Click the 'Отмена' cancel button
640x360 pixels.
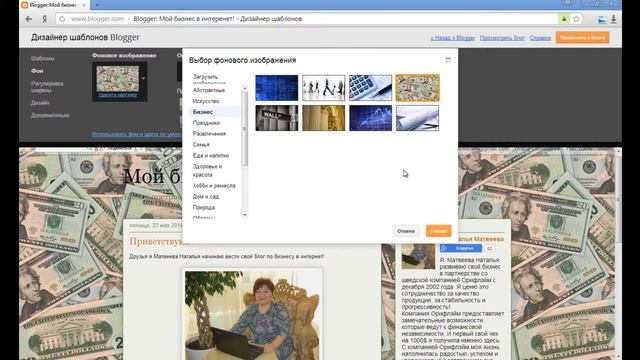click(406, 231)
